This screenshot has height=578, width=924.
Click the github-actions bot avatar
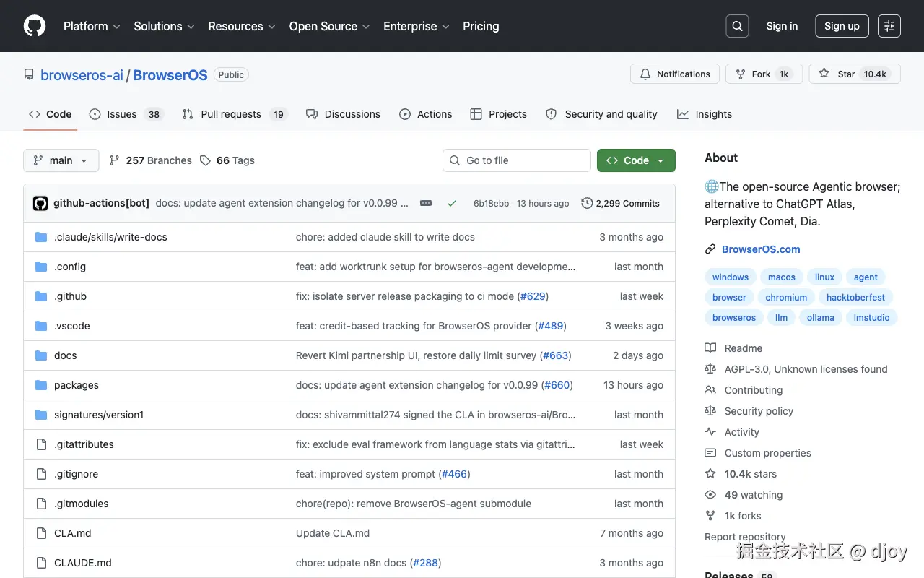click(x=40, y=203)
